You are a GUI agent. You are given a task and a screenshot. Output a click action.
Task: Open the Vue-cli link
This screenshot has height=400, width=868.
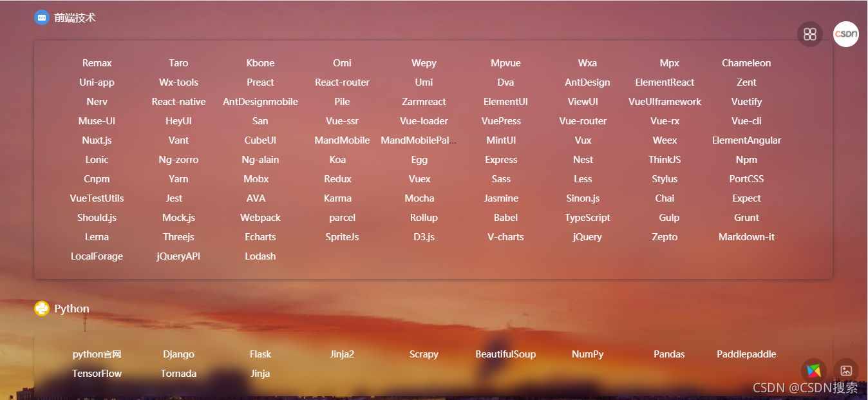tap(747, 121)
